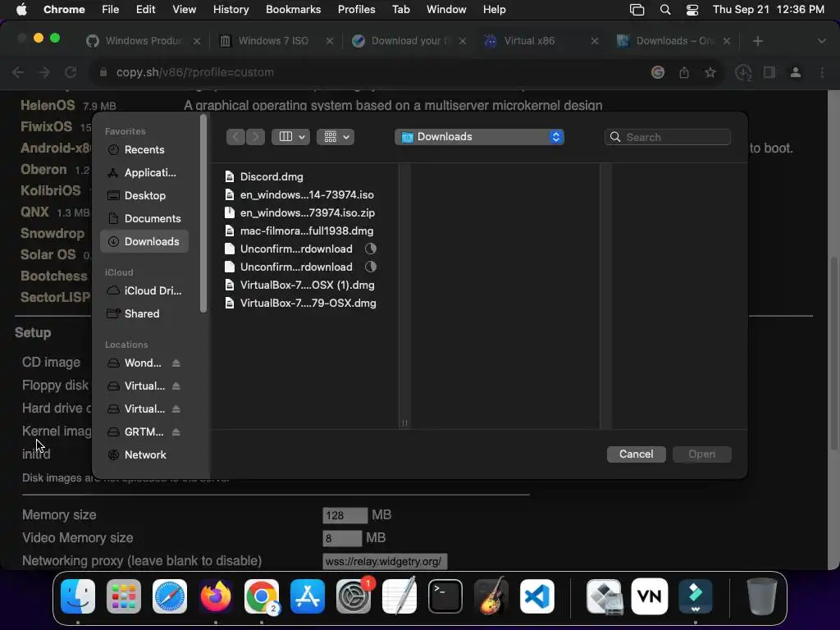Open the item grouping dropdown
This screenshot has height=630, width=840.
pyautogui.click(x=336, y=137)
